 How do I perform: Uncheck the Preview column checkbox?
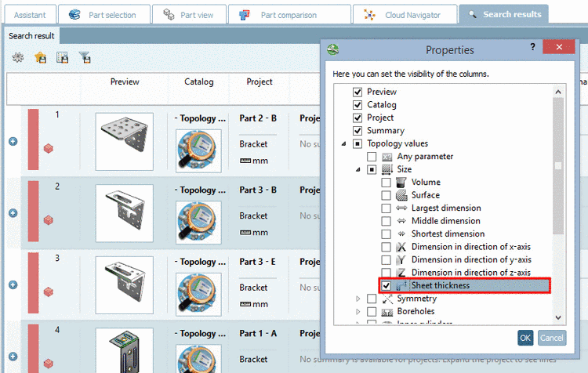point(358,92)
